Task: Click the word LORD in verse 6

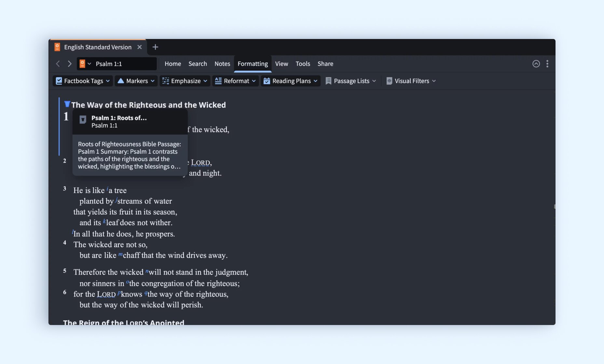Action: pyautogui.click(x=106, y=294)
